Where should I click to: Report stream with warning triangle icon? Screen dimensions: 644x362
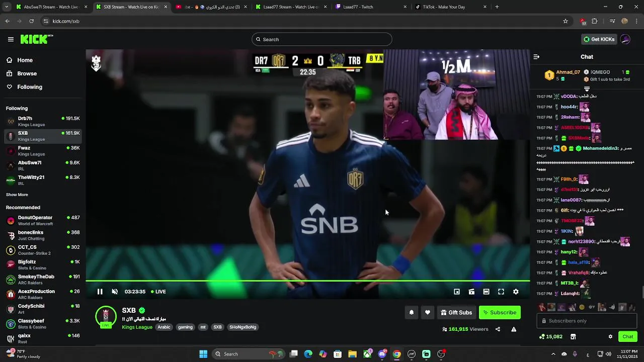pyautogui.click(x=514, y=329)
